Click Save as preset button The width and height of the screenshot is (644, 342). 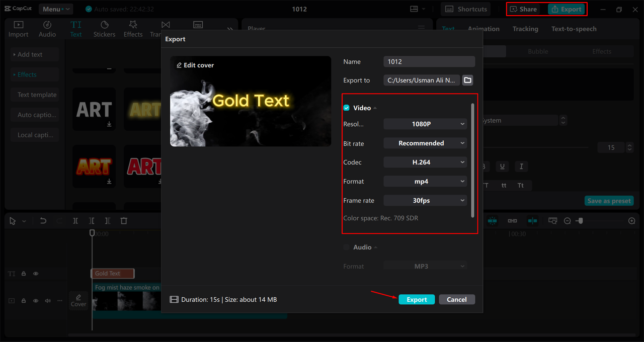(x=609, y=201)
